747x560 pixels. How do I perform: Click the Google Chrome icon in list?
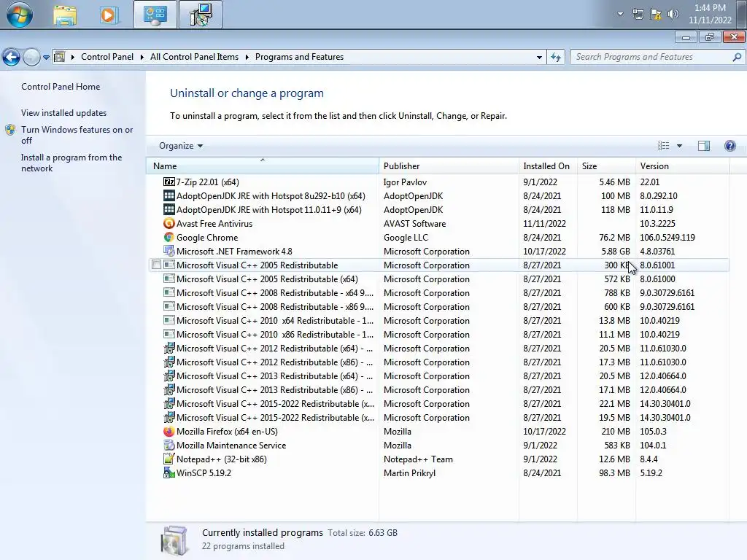pyautogui.click(x=169, y=237)
